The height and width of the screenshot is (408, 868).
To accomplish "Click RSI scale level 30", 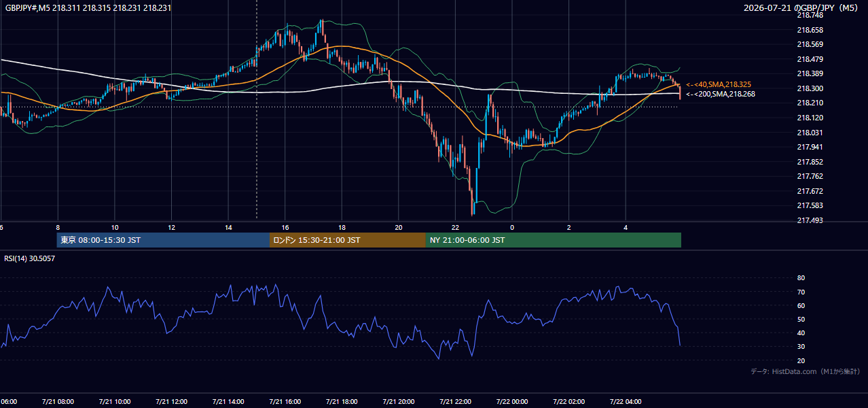I will (x=801, y=347).
